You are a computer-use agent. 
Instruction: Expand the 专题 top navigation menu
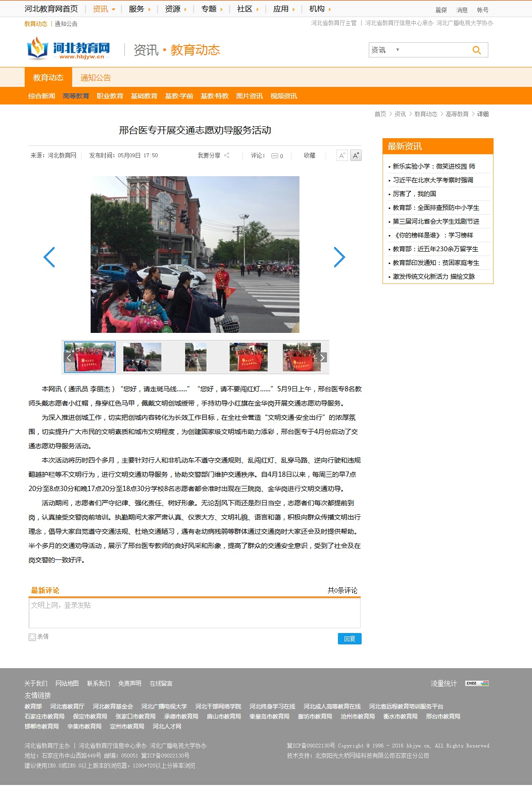coord(212,9)
